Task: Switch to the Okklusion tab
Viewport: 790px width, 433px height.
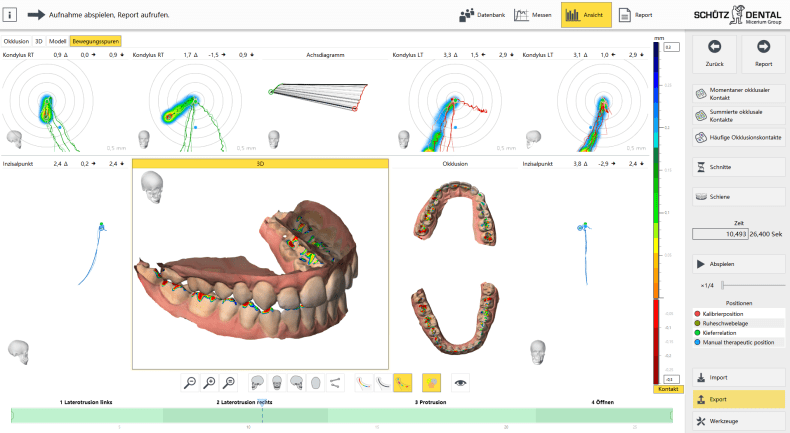Action: (x=16, y=41)
